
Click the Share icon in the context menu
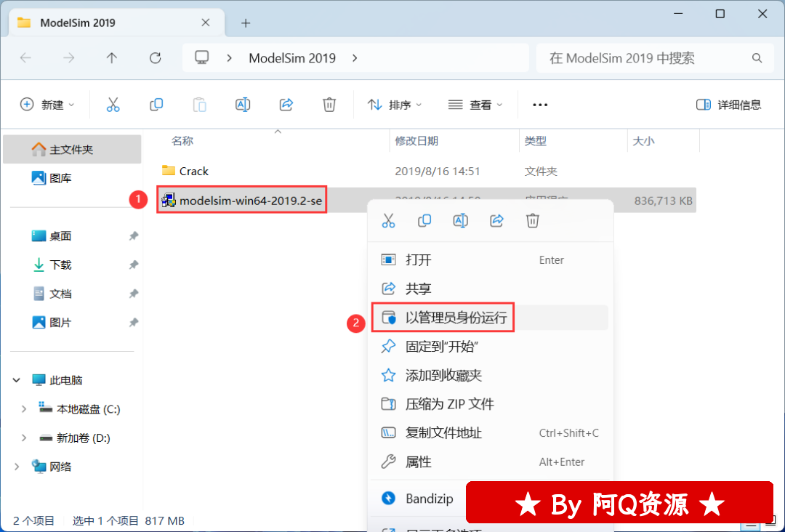point(496,220)
